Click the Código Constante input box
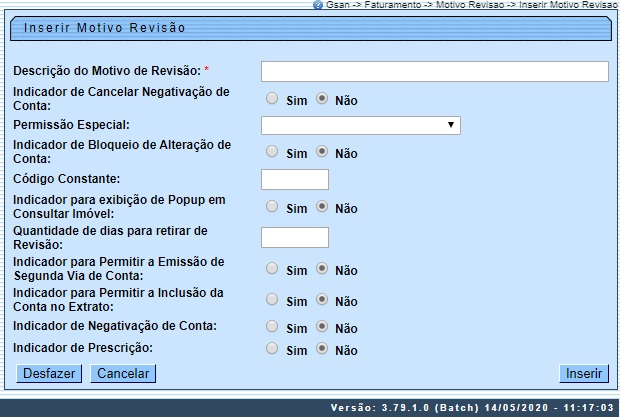The image size is (620, 418). pos(295,180)
